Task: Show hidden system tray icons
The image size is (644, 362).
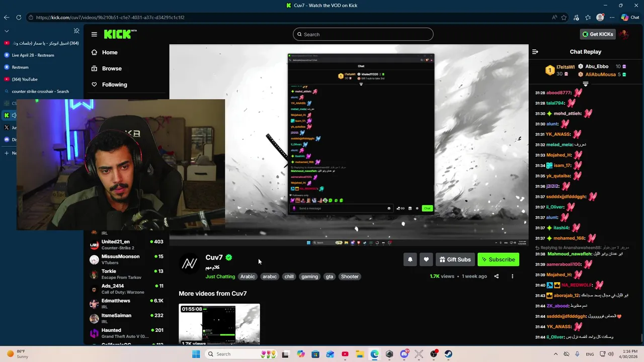Action: pyautogui.click(x=555, y=354)
